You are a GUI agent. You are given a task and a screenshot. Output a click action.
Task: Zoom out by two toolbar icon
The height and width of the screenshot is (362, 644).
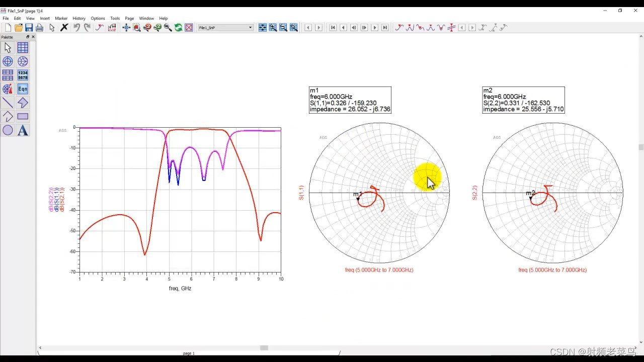tap(157, 28)
